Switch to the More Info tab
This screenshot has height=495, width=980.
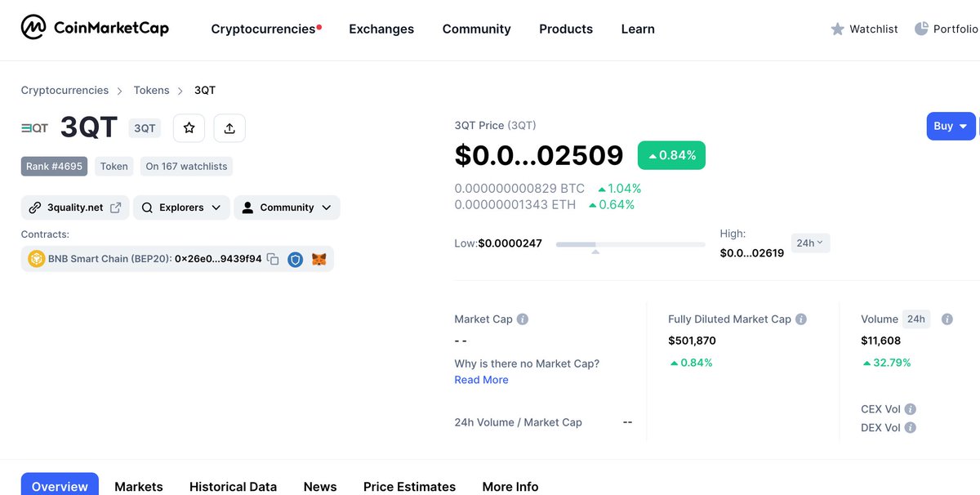[510, 486]
